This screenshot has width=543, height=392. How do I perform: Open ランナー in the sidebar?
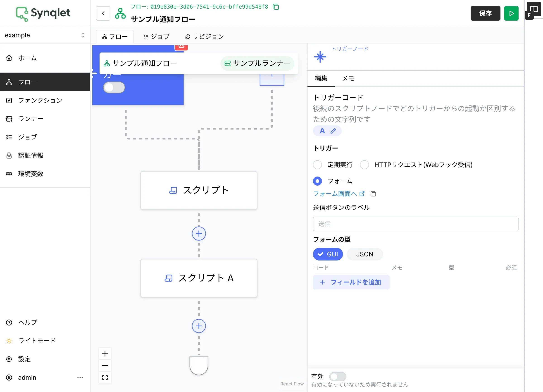(45, 119)
